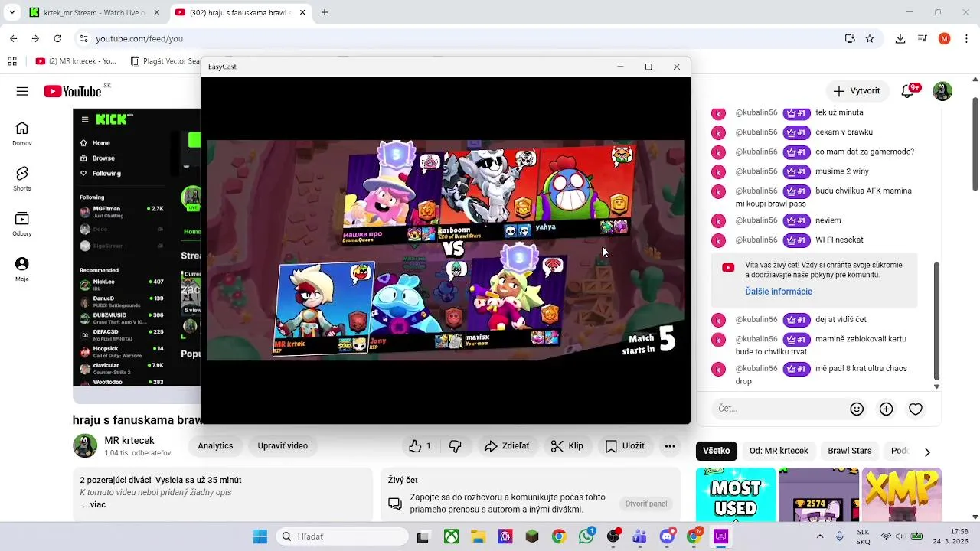980x551 pixels.
Task: Open the MOST USED video thumbnail
Action: coord(736,495)
